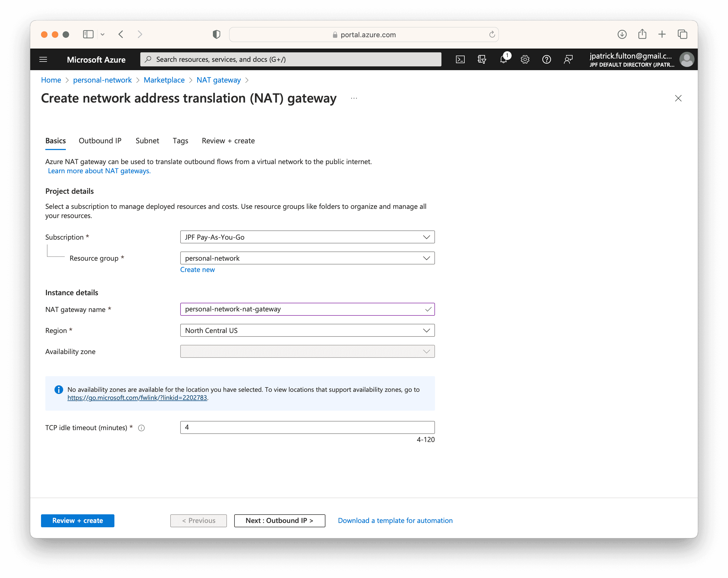This screenshot has height=578, width=728.
Task: Close the Create NAT gateway blade
Action: coord(678,98)
